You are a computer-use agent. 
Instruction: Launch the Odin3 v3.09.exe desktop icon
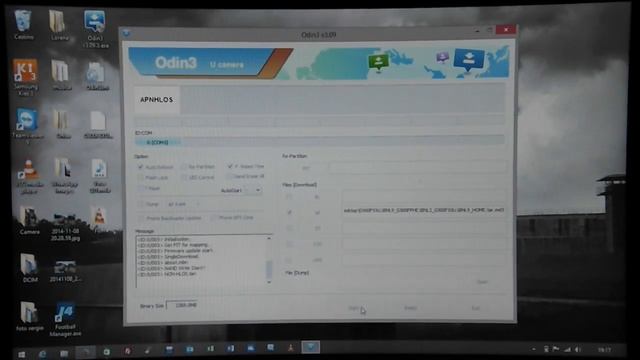pos(95,29)
